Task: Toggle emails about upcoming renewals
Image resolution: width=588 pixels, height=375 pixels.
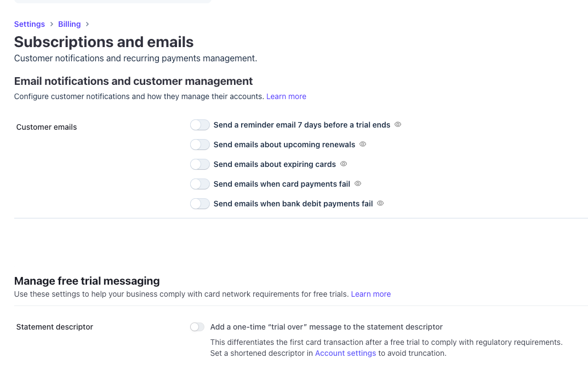Action: click(x=200, y=145)
